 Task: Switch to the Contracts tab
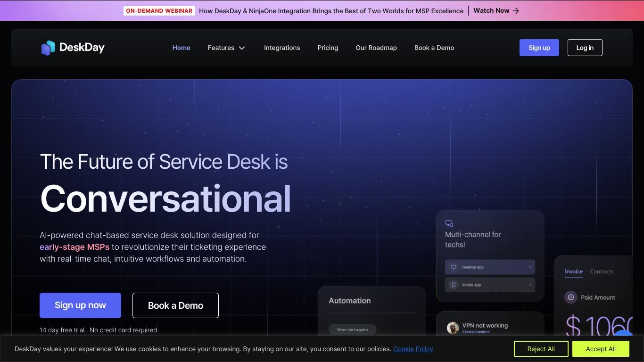(x=602, y=271)
